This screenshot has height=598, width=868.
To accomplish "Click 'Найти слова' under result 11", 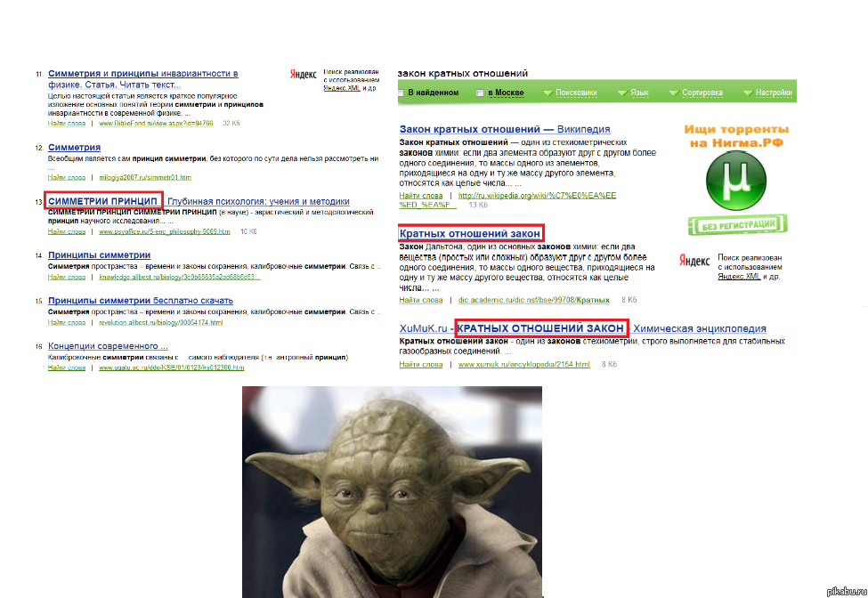I will pos(67,124).
